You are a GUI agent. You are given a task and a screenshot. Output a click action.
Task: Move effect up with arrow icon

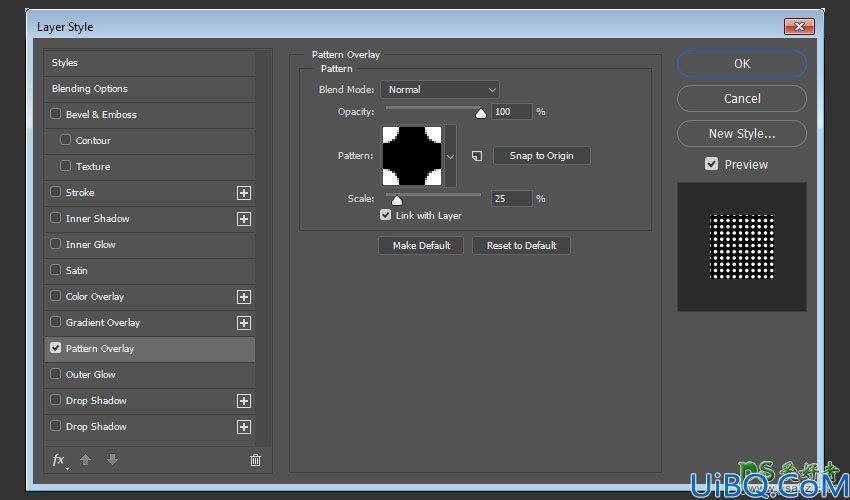[85, 460]
